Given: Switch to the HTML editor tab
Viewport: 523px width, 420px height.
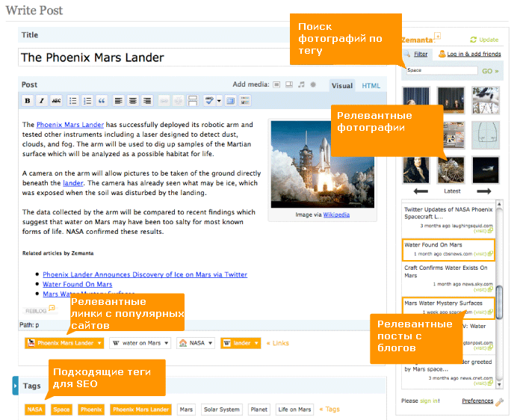Looking at the screenshot, I should 371,86.
